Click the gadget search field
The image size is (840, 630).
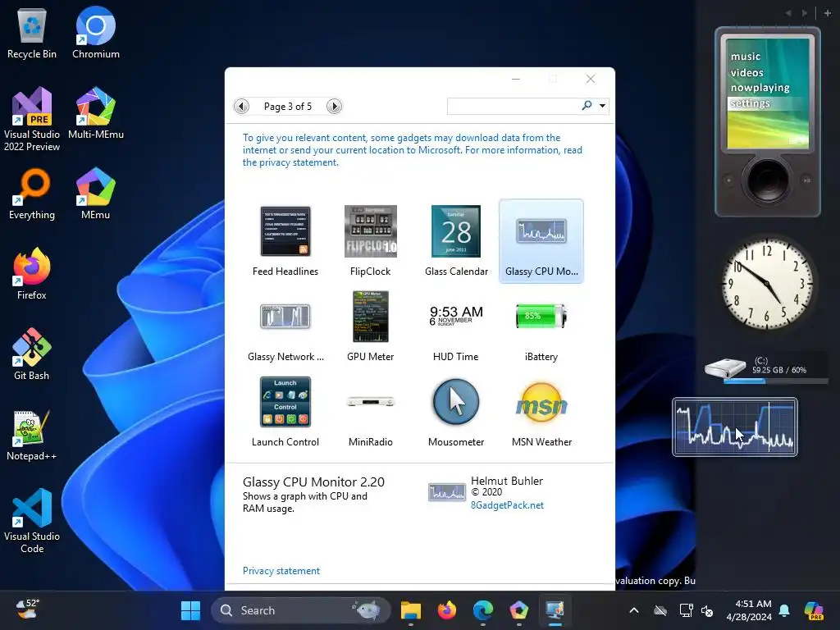click(x=513, y=106)
